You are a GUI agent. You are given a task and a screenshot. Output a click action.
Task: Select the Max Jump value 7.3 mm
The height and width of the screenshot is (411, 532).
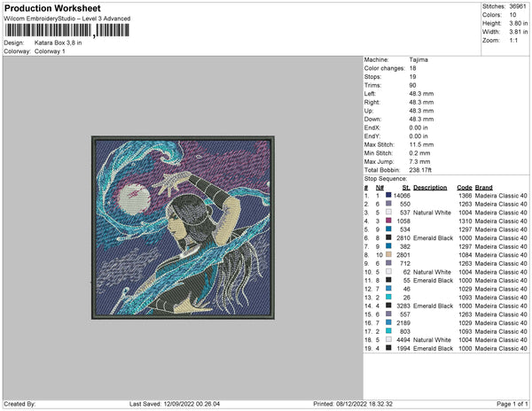419,161
